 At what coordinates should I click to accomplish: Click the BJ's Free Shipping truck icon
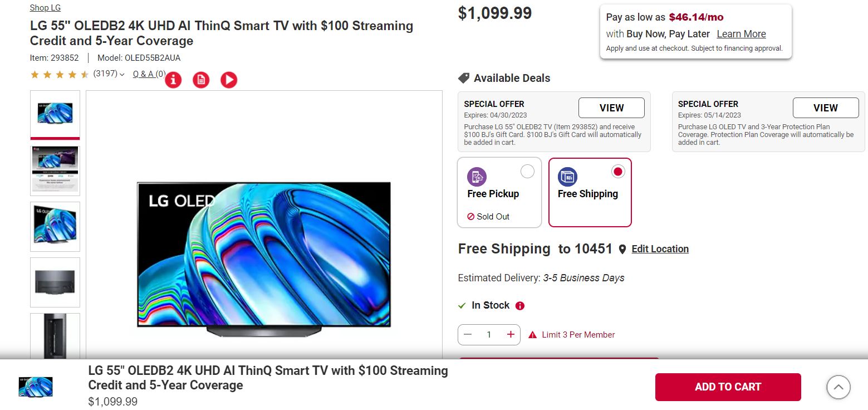point(567,176)
